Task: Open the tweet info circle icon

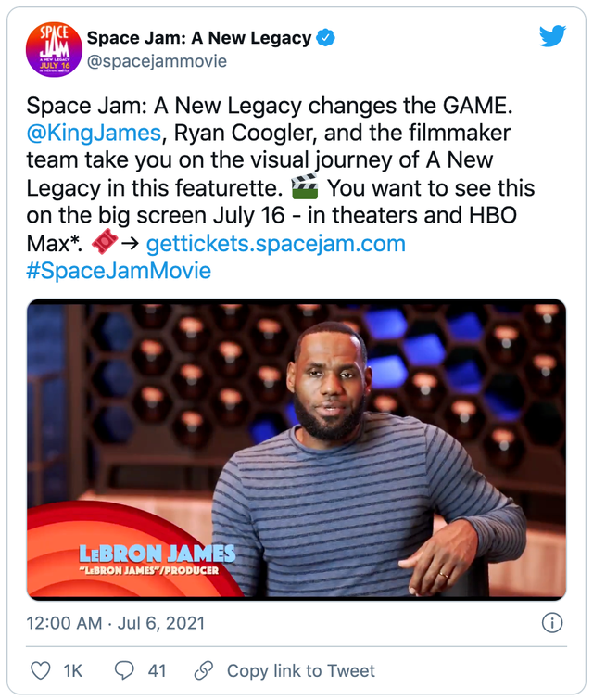Action: [551, 622]
